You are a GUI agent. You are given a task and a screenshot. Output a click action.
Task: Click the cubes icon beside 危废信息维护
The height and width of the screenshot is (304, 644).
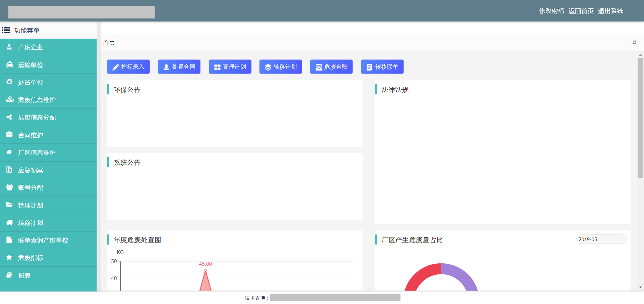(x=10, y=99)
